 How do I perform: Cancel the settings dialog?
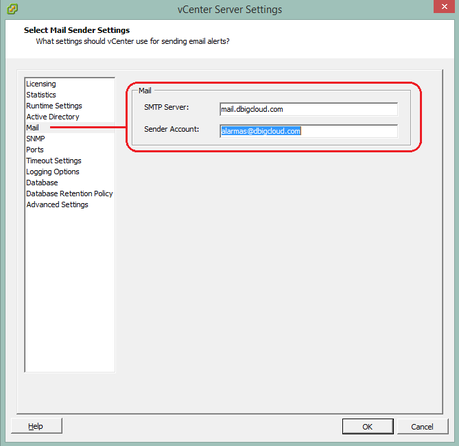[x=422, y=426]
